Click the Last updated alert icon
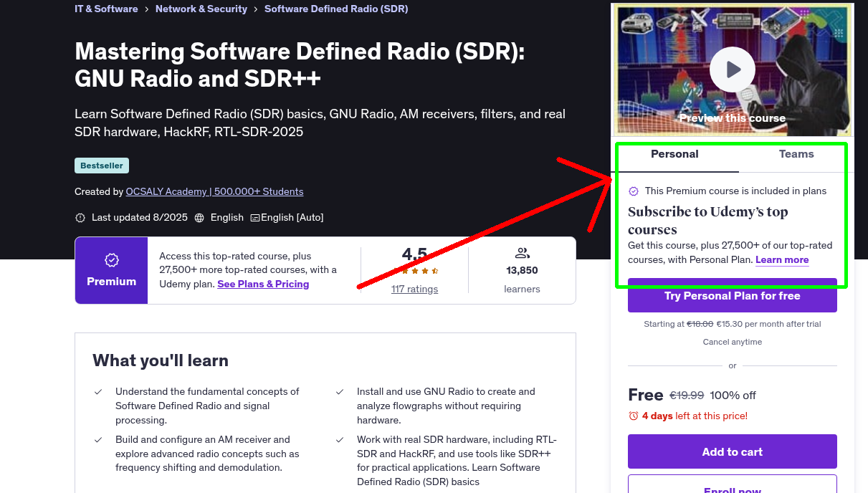 (x=80, y=217)
